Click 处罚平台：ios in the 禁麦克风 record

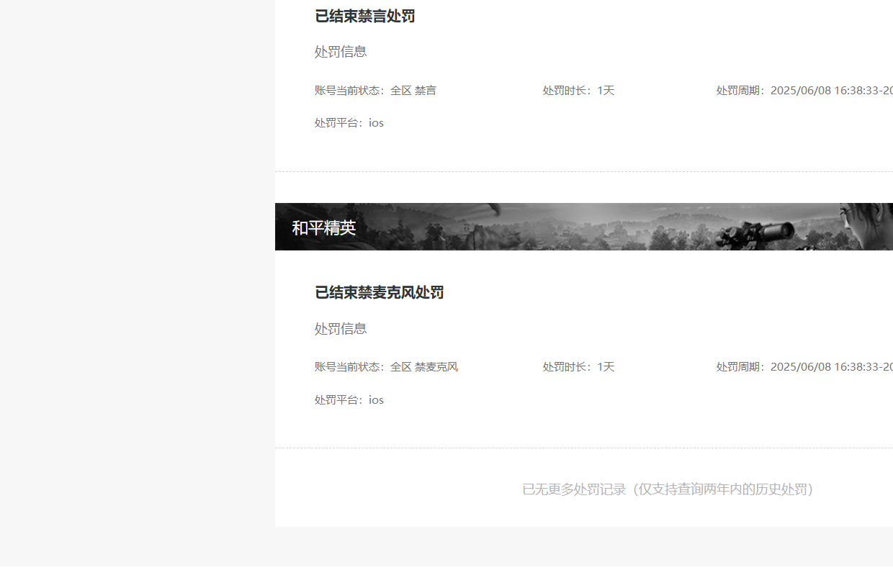click(349, 400)
